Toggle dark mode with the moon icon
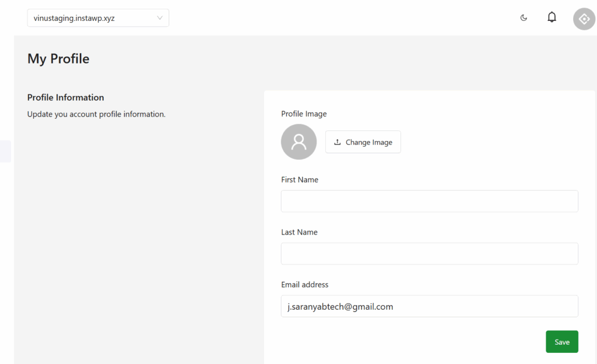Screen dimensions: 597x364 tap(524, 18)
